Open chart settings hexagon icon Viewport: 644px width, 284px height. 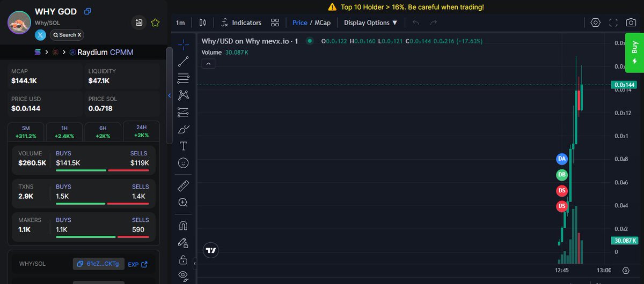(595, 23)
